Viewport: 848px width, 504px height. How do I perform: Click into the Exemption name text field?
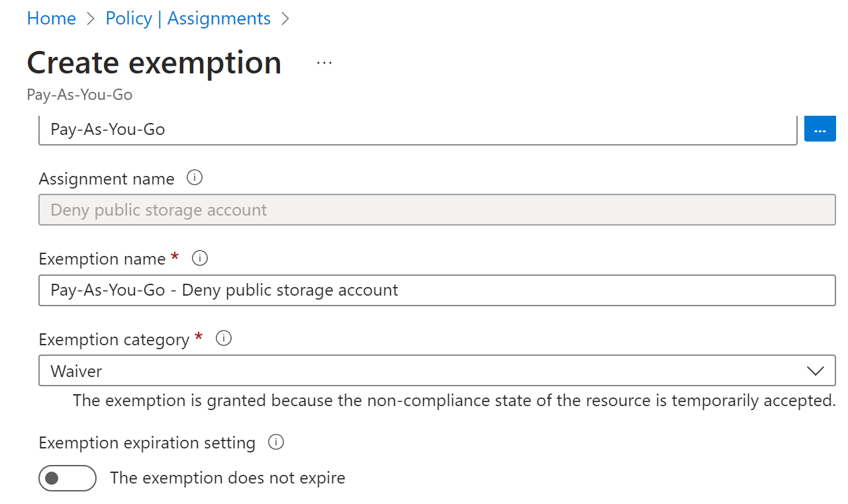(x=437, y=290)
